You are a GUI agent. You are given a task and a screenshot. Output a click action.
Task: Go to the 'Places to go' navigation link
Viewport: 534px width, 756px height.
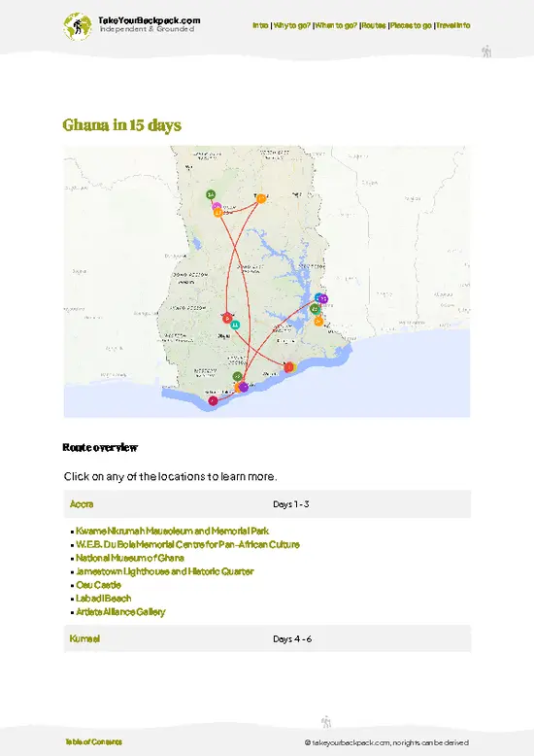point(411,25)
